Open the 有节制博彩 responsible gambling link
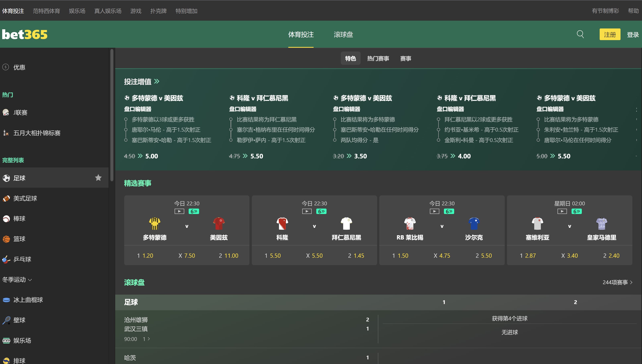Viewport: 642px width, 364px height. [605, 11]
